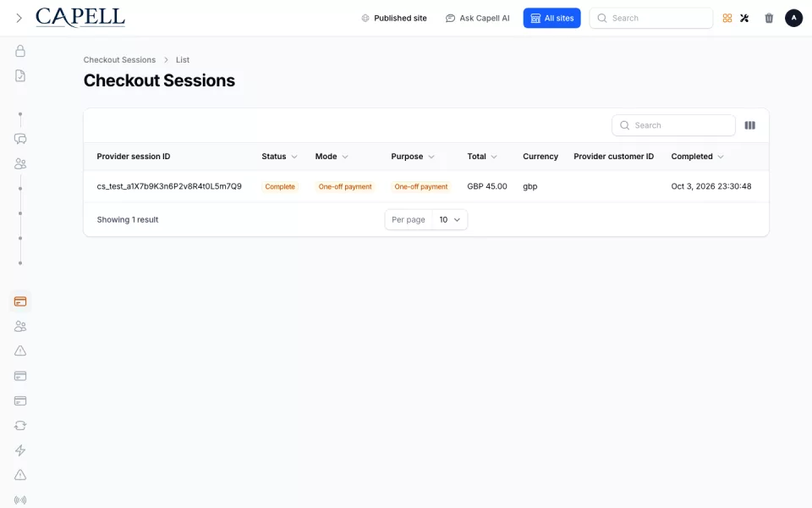Click the gbp currency cell

[x=529, y=186]
